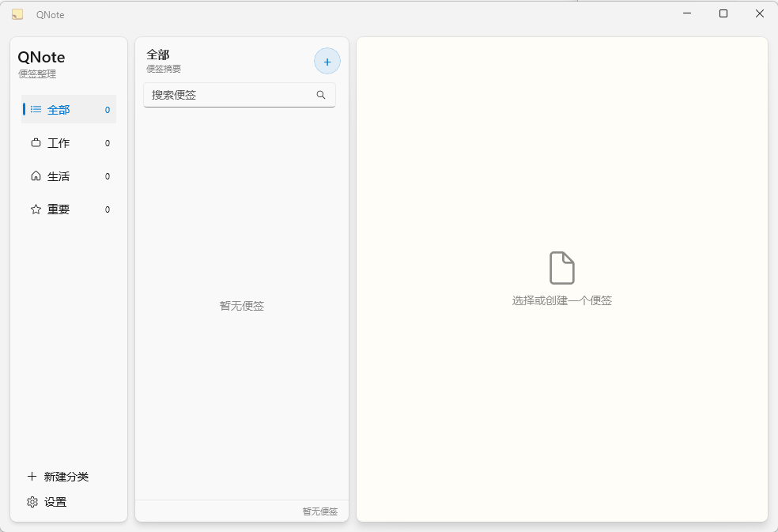Click the briefcase icon for 工作
Image resolution: width=778 pixels, height=532 pixels.
tap(36, 143)
